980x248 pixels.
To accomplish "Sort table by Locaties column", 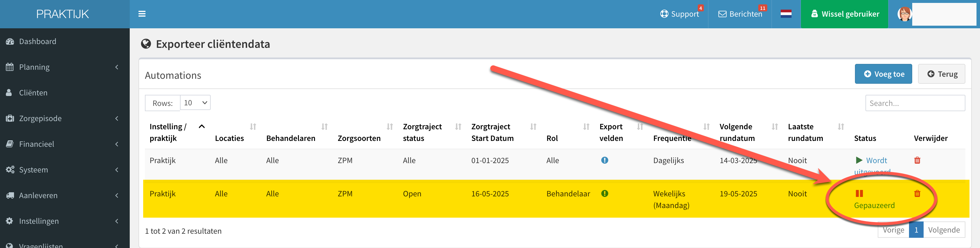I will (x=253, y=127).
